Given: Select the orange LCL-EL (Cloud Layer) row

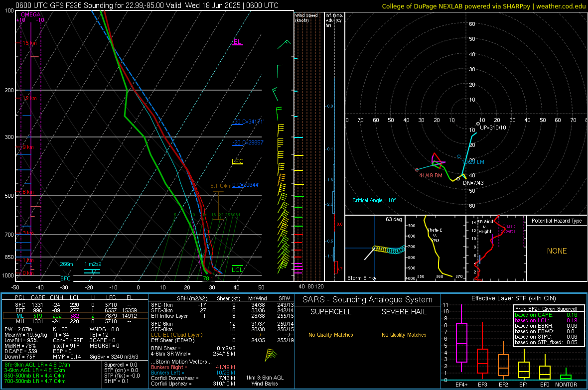Looking at the screenshot, I should [222, 335].
